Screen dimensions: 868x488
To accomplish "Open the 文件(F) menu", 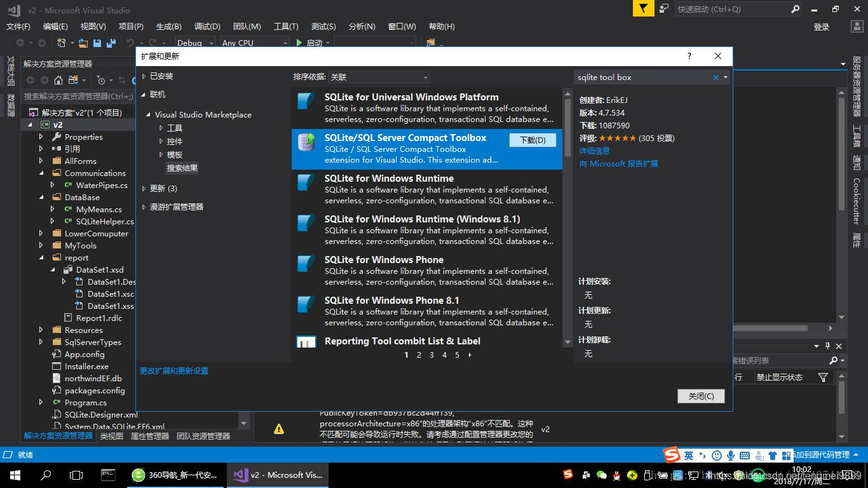I will coord(18,26).
